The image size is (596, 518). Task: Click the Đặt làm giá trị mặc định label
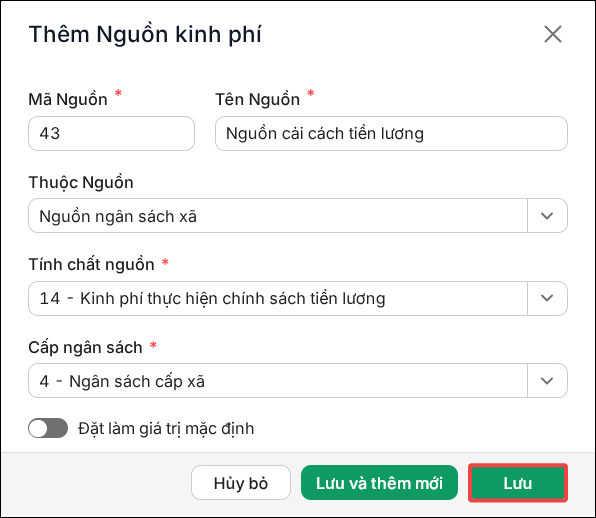(166, 429)
